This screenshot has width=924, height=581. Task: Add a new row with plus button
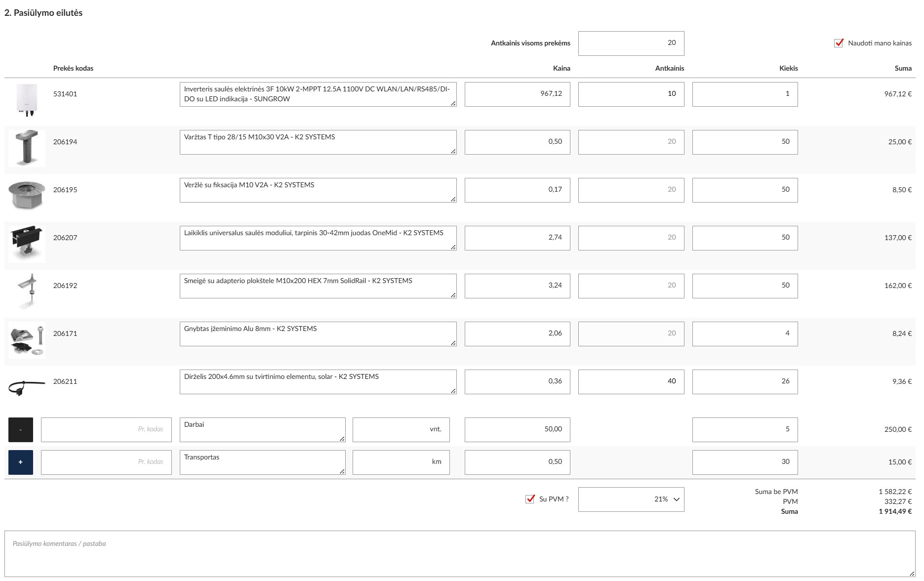[21, 462]
